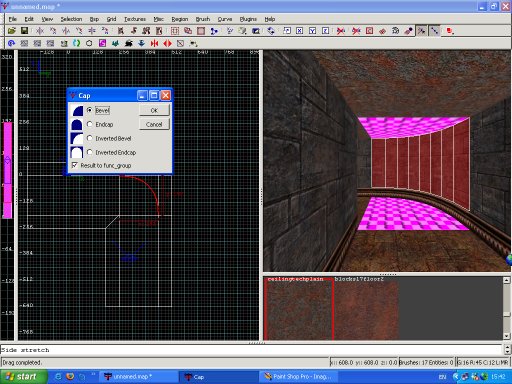
Task: Click the z-axis rotate toolbar icon
Action: click(105, 31)
